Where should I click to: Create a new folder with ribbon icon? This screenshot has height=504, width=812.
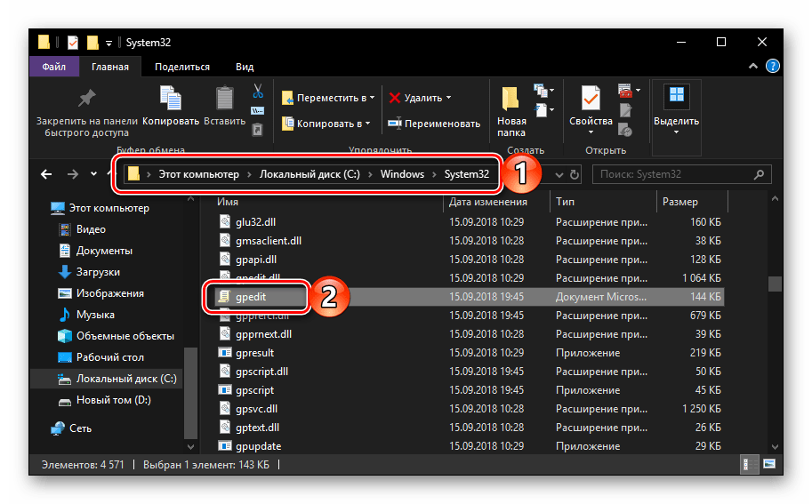coord(511,100)
